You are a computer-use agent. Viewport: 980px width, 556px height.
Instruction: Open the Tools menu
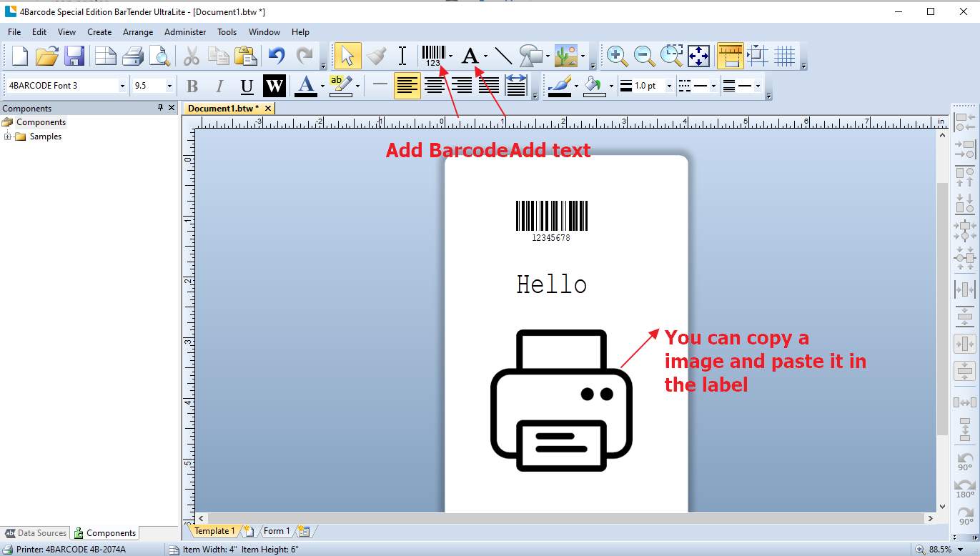227,32
